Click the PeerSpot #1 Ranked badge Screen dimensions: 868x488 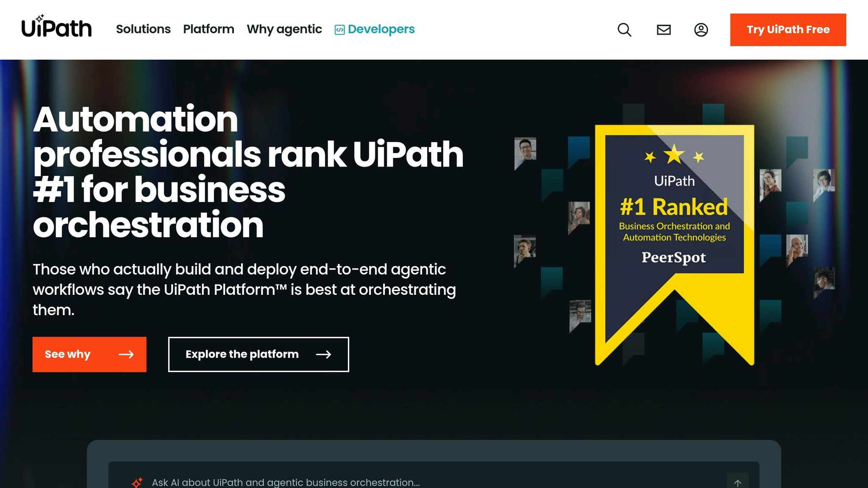(674, 244)
